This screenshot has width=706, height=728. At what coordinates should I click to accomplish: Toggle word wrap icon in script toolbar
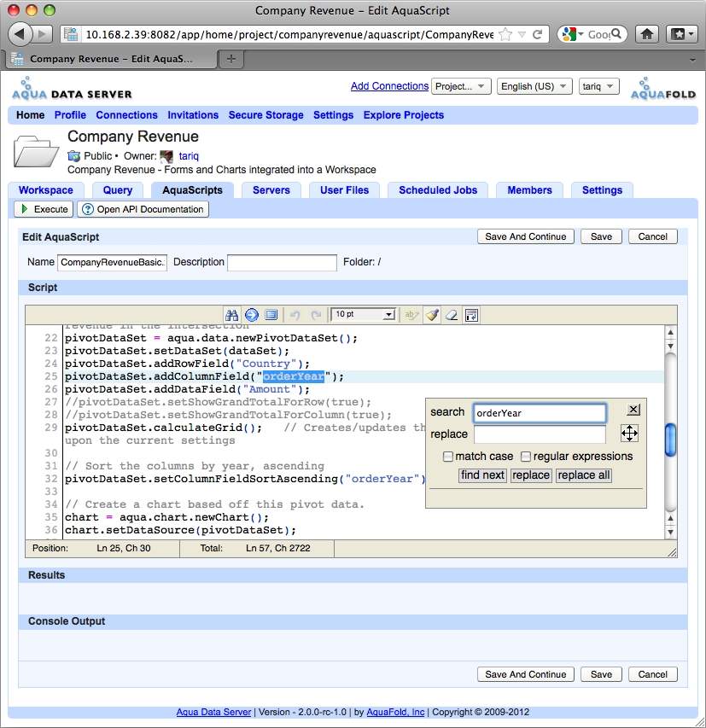click(471, 315)
